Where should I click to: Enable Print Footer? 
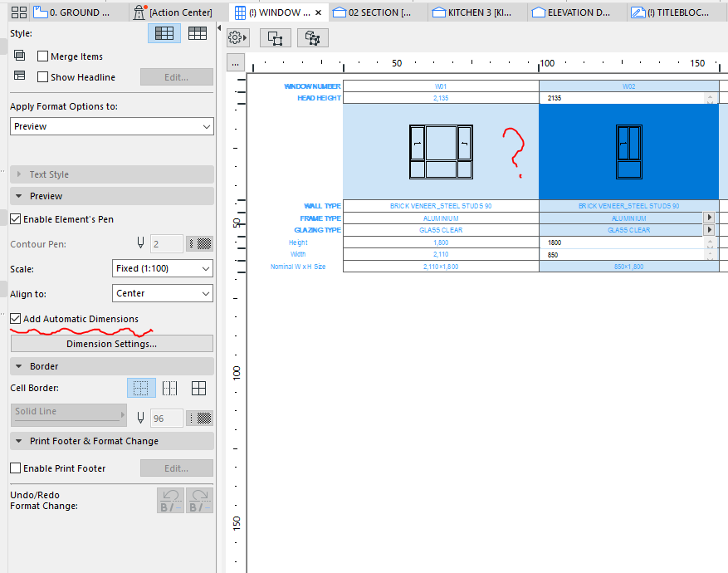click(14, 468)
